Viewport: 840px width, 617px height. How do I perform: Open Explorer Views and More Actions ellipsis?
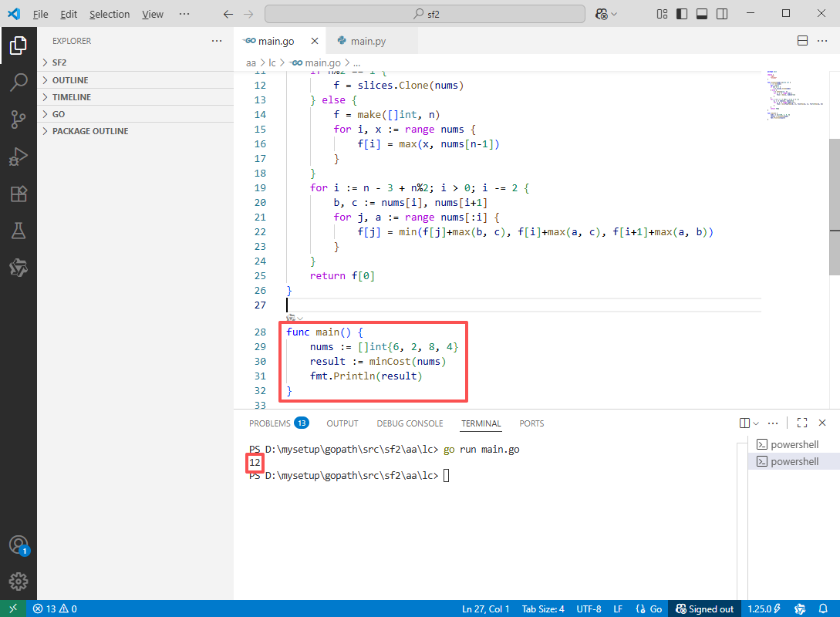(x=217, y=41)
